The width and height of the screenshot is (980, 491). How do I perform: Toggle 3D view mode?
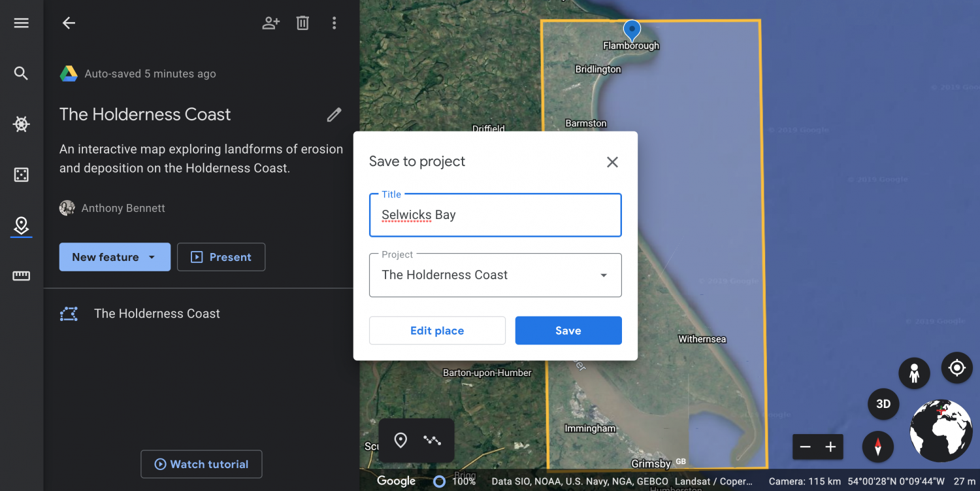(883, 404)
